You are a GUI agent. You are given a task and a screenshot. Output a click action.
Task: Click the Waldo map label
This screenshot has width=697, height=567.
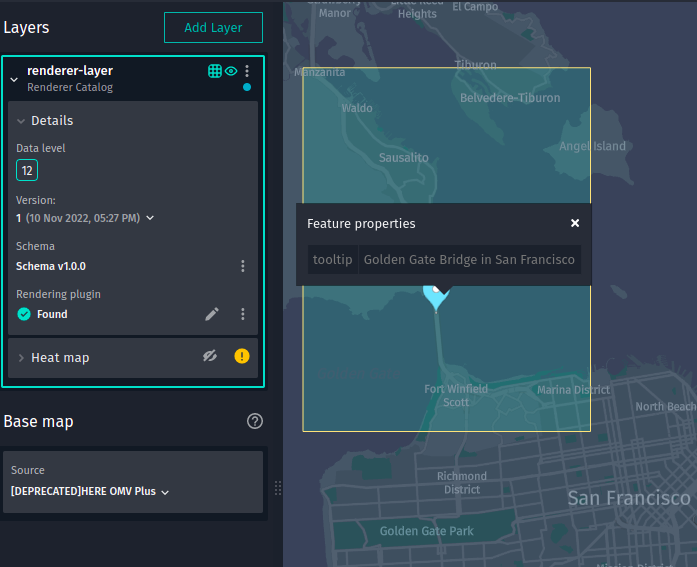(x=357, y=108)
